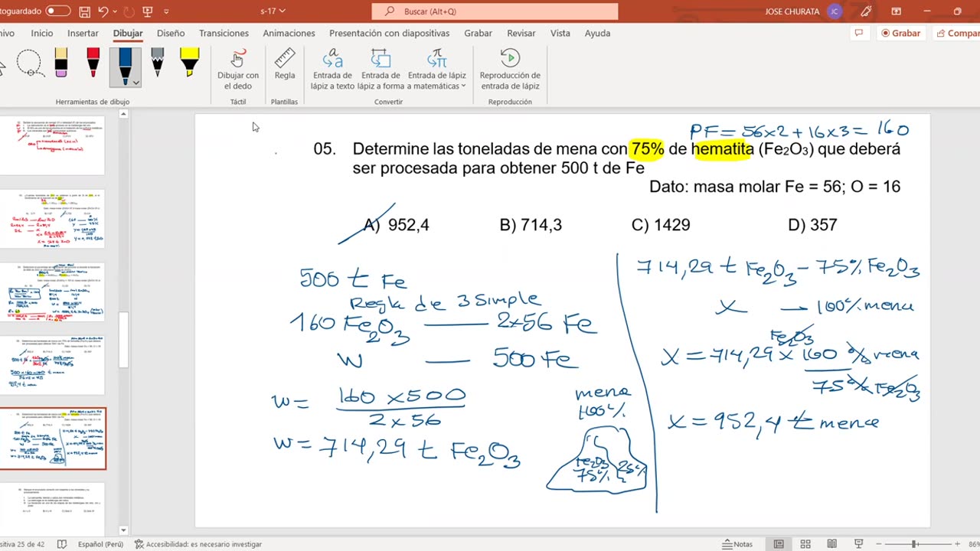Select the lasso selection tool
Screen dimensions: 980x551
click(x=29, y=63)
